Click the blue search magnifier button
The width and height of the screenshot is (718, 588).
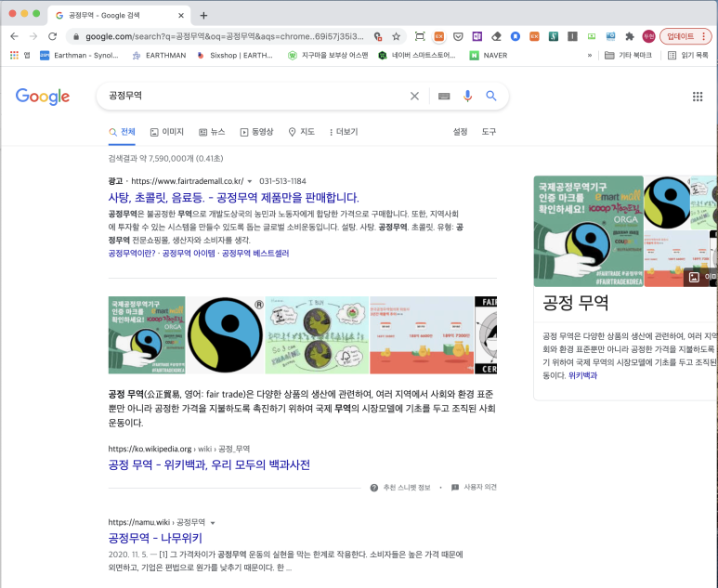click(x=490, y=96)
